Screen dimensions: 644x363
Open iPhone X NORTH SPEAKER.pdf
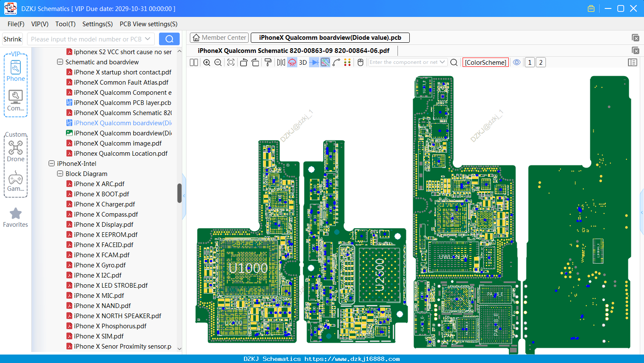(x=118, y=316)
